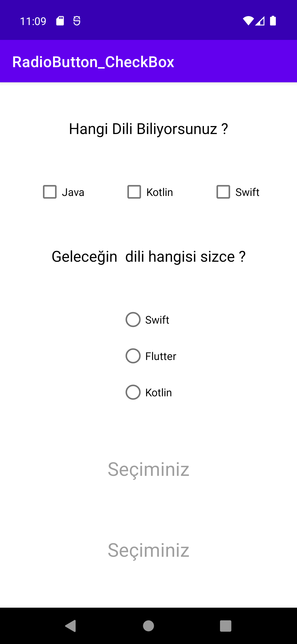Tap the USB debugging icon in the status bar

[76, 20]
